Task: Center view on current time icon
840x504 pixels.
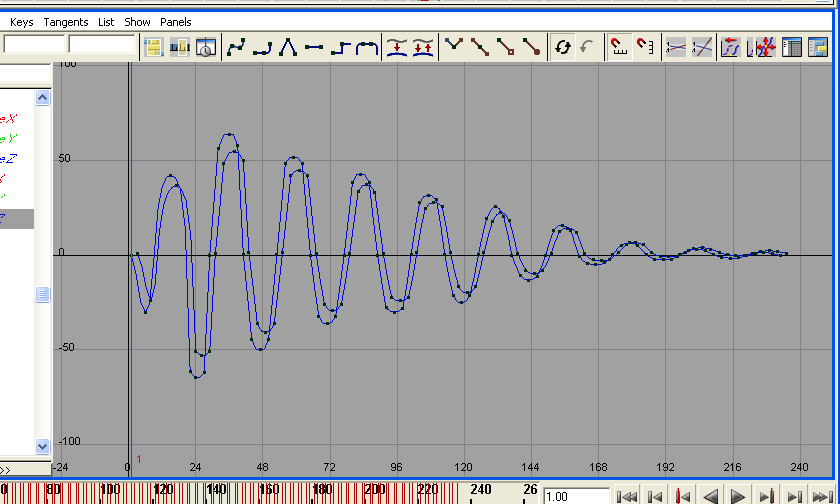Action: click(x=206, y=47)
